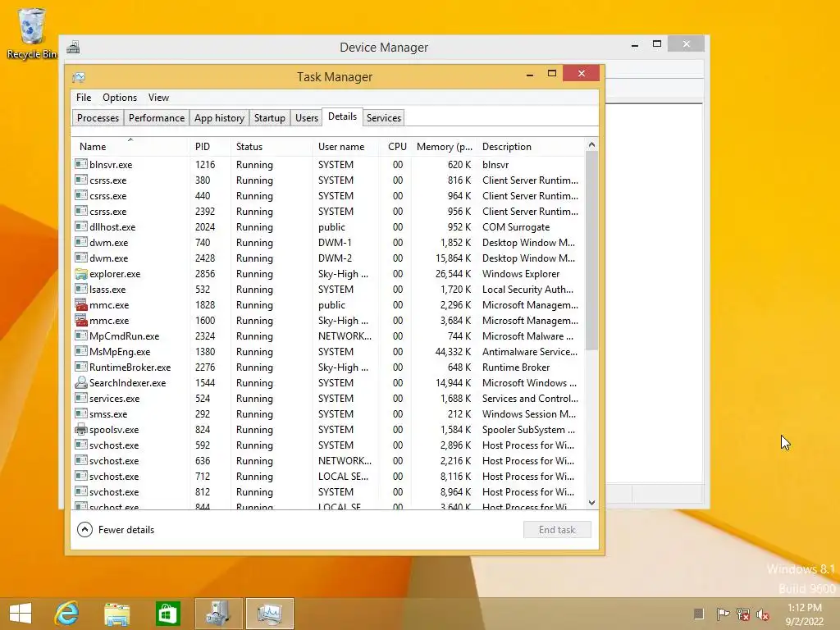Sort by the Memory column header

tap(444, 147)
